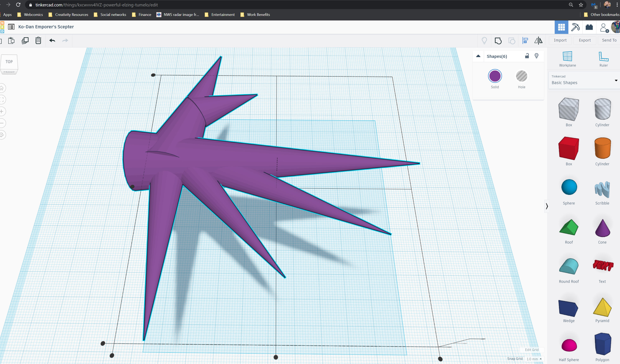Switch to 3D design grid view
Screen dimensions: 620x364
click(x=562, y=27)
